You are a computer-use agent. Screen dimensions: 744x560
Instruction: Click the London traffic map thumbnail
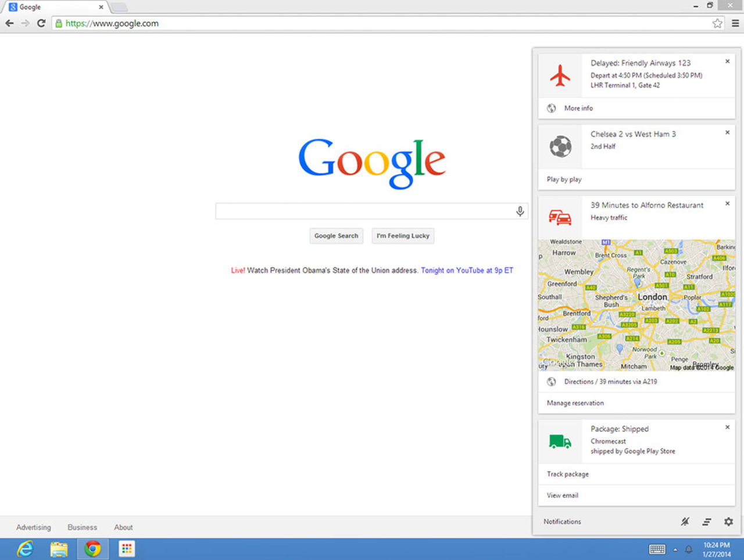tap(634, 305)
